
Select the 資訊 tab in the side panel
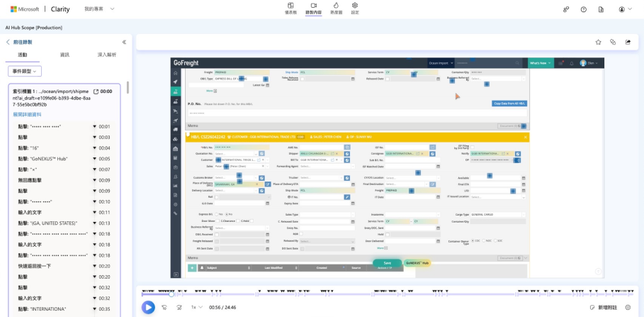tap(65, 55)
